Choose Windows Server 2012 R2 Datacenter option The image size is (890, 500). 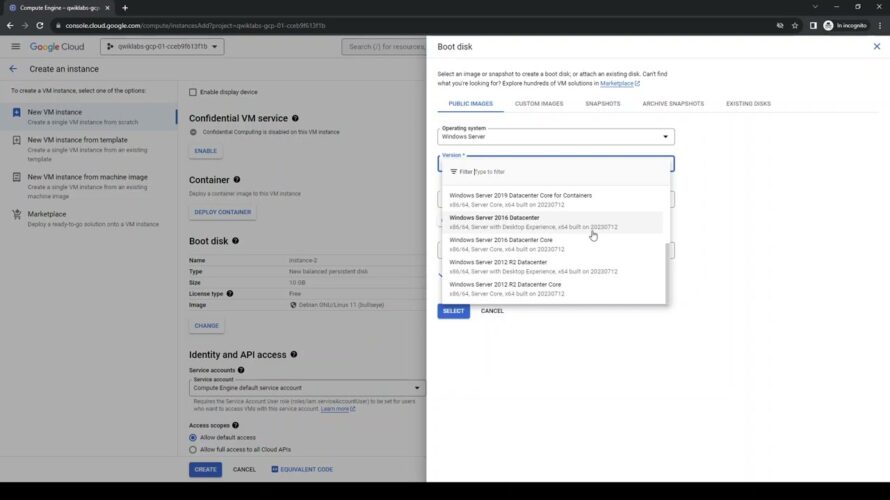coord(552,267)
